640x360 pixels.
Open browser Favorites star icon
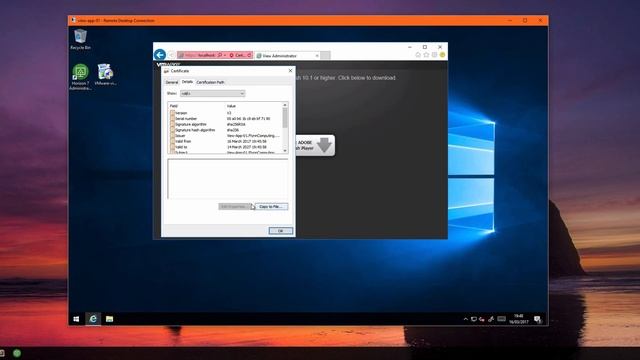pyautogui.click(x=426, y=55)
